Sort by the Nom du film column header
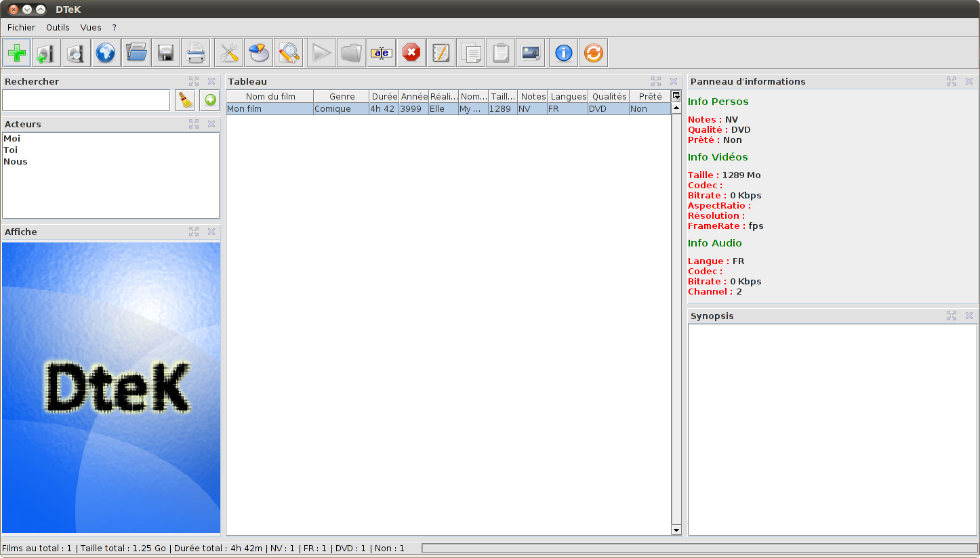 (270, 96)
